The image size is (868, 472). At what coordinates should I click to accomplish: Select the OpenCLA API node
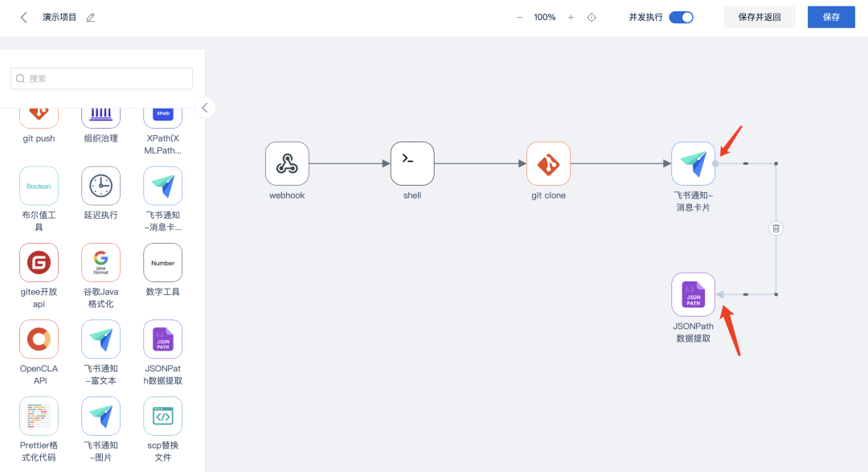pyautogui.click(x=39, y=339)
